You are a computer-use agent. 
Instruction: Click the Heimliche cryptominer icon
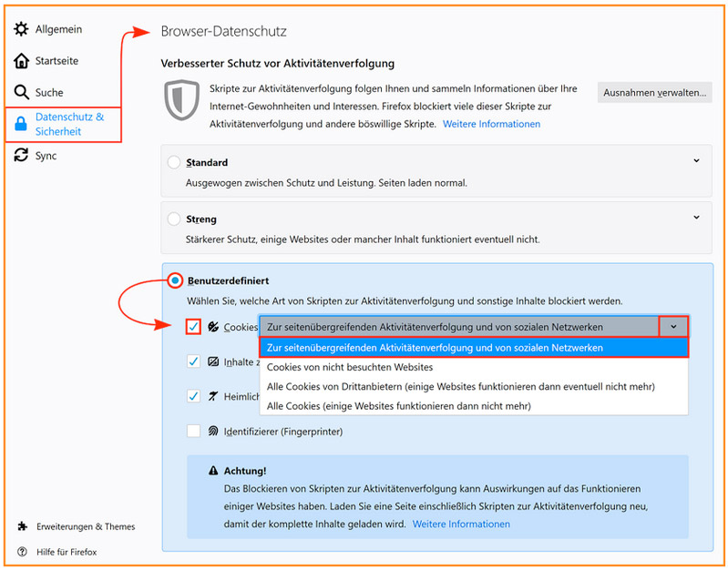point(213,396)
